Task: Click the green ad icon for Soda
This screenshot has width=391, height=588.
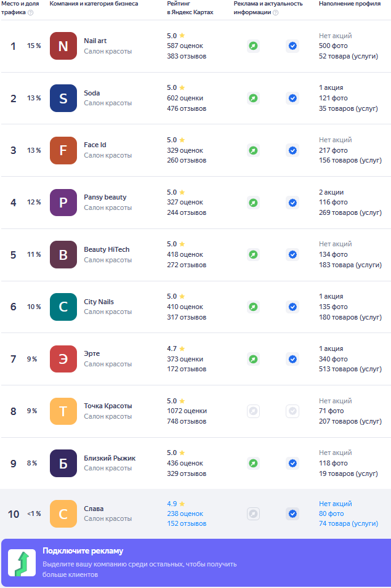Action: coord(253,98)
